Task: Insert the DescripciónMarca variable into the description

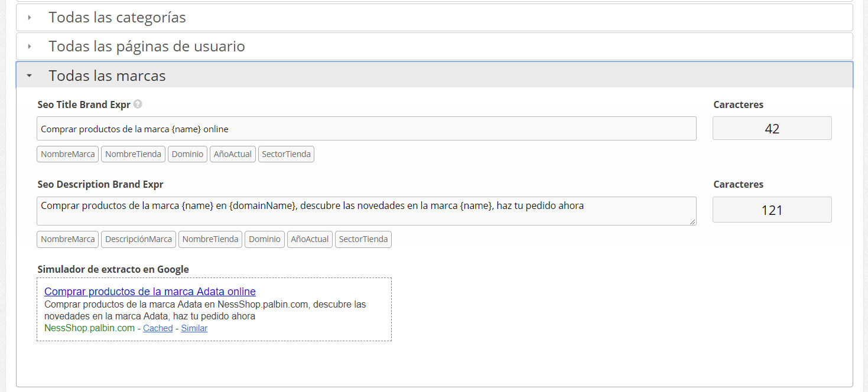Action: 138,239
